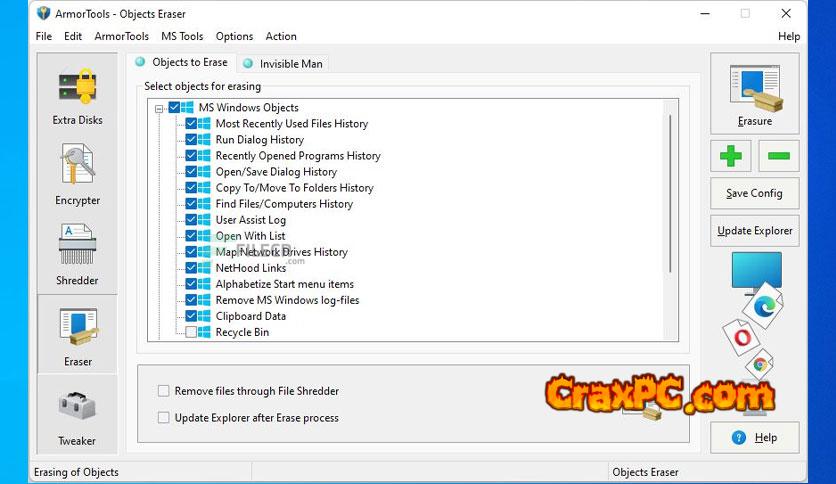Uncheck Recently Opened Programs History checkbox
This screenshot has height=484, width=836.
coord(191,156)
